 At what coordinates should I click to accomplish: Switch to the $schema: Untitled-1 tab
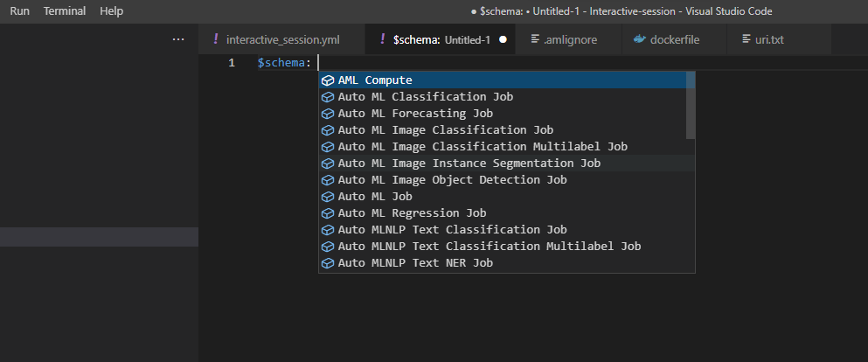point(441,40)
